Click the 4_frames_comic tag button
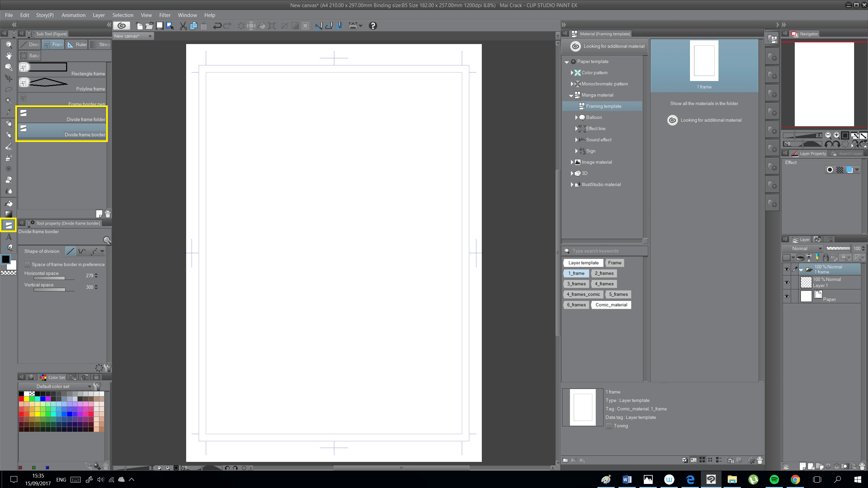Image resolution: width=868 pixels, height=488 pixels. point(583,294)
